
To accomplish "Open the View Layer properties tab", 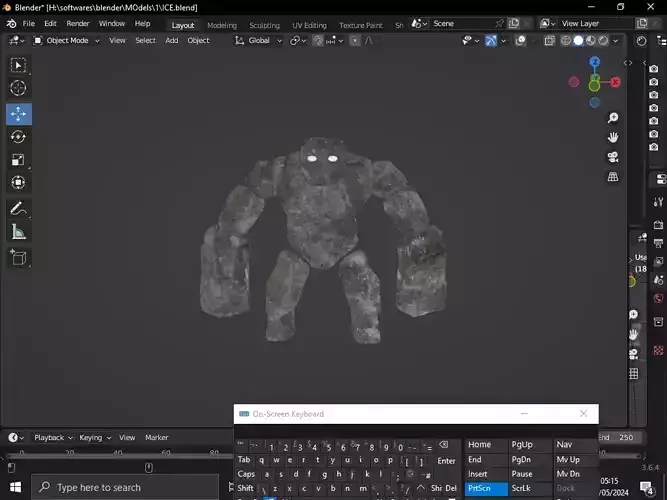I will [x=658, y=262].
